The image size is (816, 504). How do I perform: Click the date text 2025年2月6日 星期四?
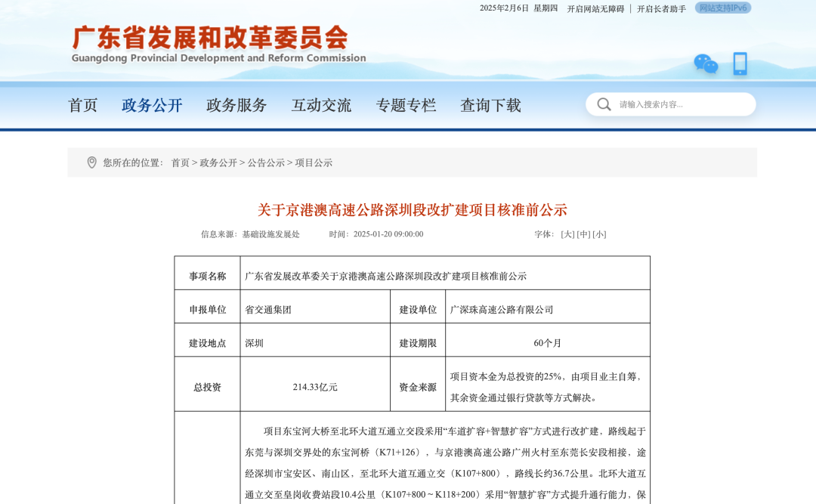click(518, 8)
